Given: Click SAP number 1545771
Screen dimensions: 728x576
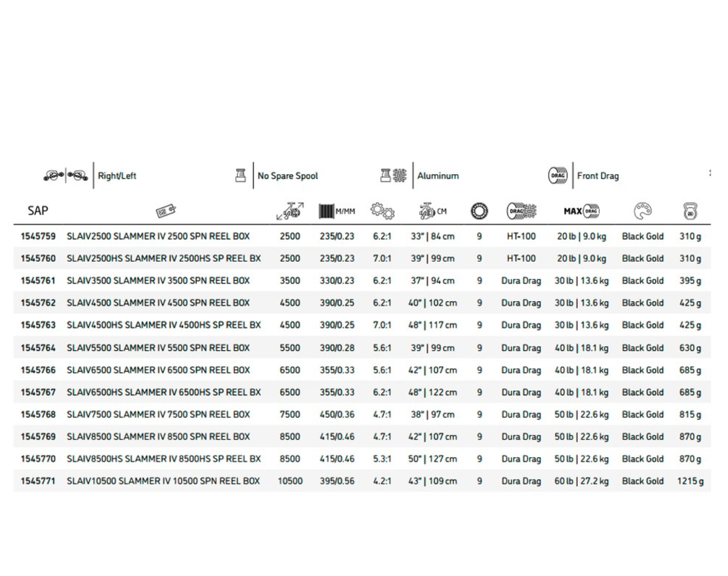Looking at the screenshot, I should coord(38,481).
